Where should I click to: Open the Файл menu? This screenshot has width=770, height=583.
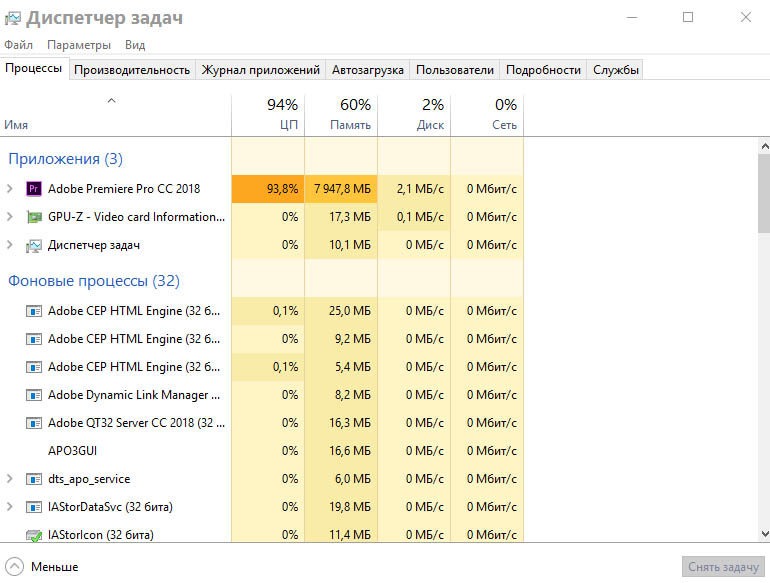click(x=19, y=45)
